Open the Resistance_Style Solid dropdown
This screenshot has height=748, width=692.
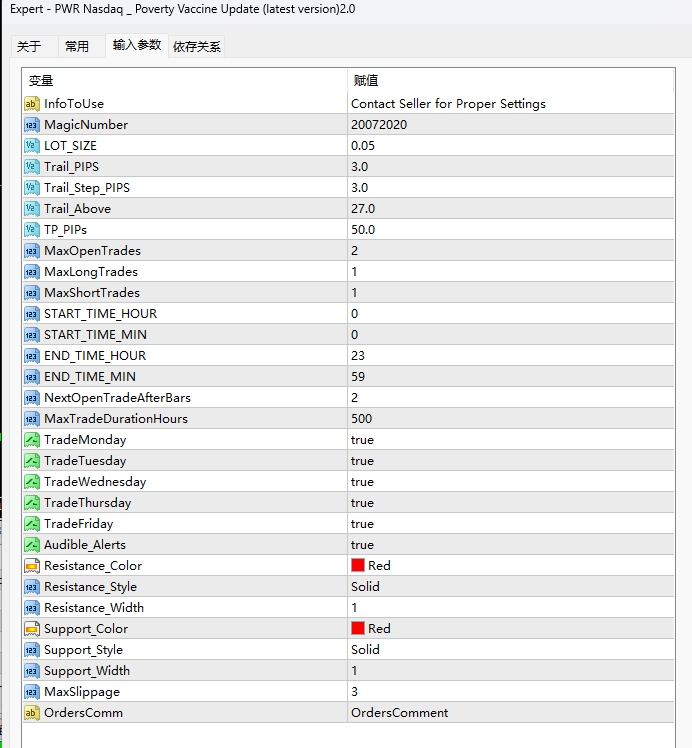(365, 587)
